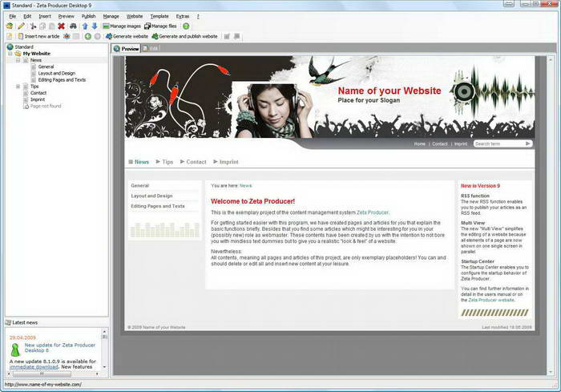The width and height of the screenshot is (561, 392).
Task: Click the pencil edit icon
Action: [22, 26]
